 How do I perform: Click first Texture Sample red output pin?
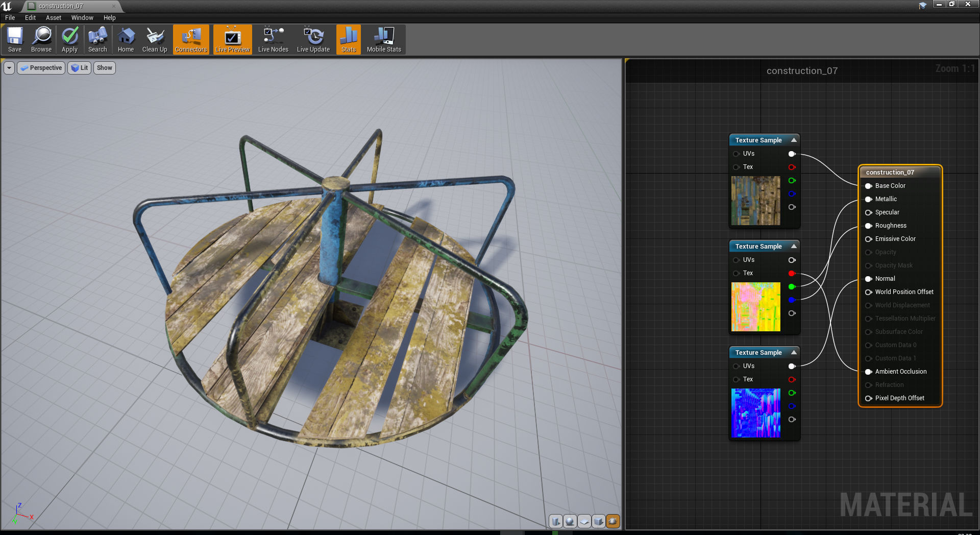(x=792, y=167)
